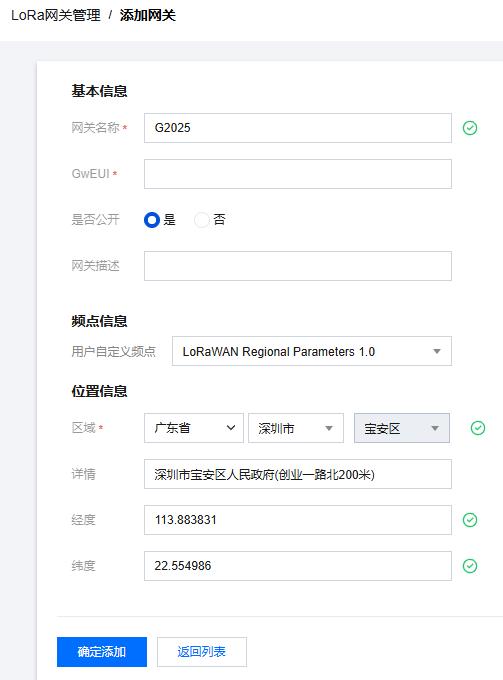Image resolution: width=503 pixels, height=680 pixels.
Task: Click the 详情 field label
Action: [x=84, y=474]
